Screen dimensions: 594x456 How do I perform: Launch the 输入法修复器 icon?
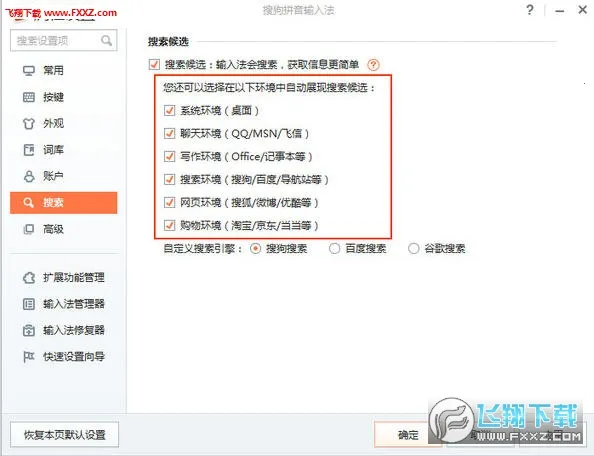point(29,330)
